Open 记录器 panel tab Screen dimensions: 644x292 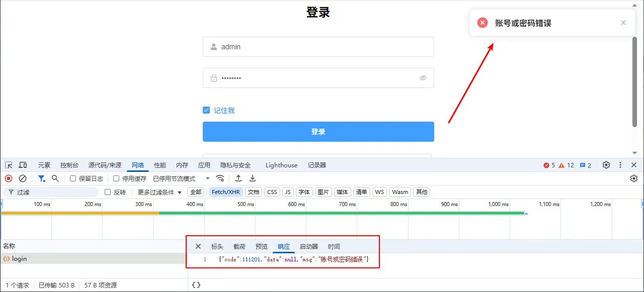[317, 165]
